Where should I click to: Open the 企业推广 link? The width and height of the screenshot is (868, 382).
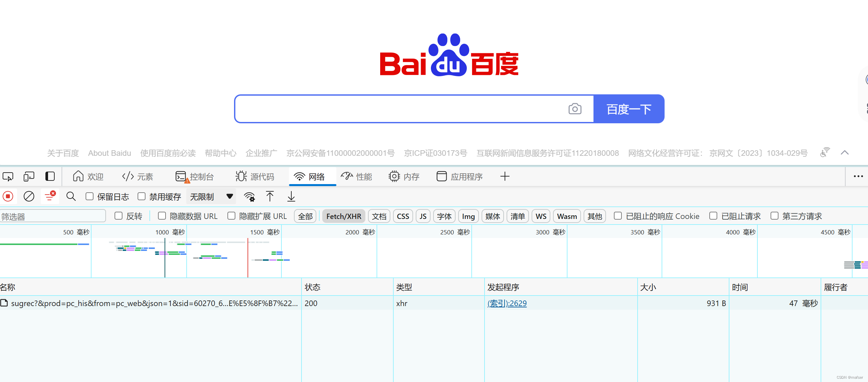261,153
